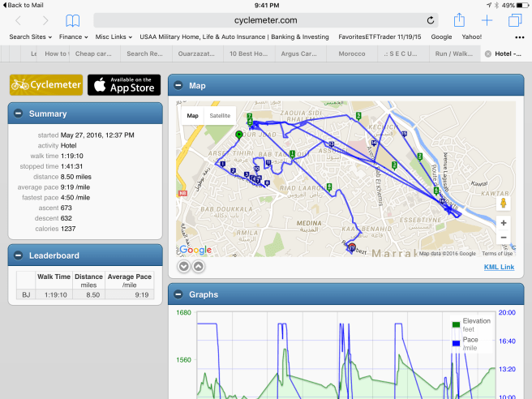Click the Cyclemeter logo badge

[46, 84]
